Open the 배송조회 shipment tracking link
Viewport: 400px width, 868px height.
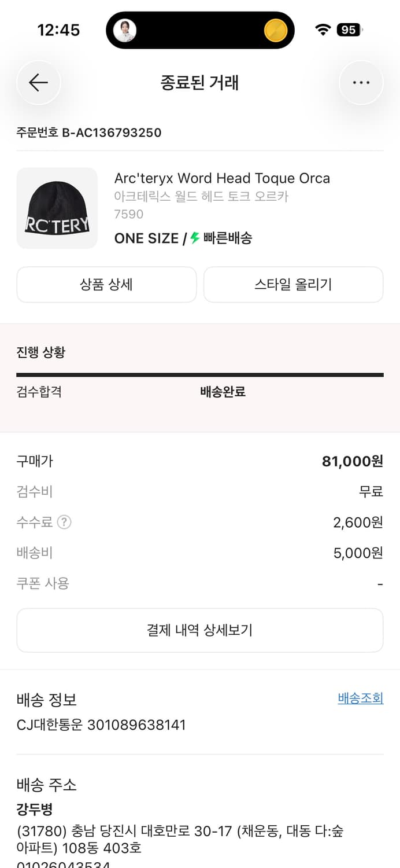[x=360, y=698]
